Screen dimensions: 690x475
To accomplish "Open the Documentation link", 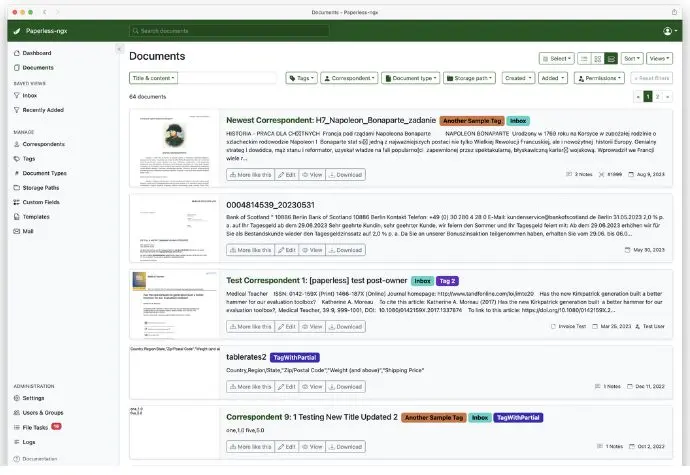I will (x=35, y=459).
